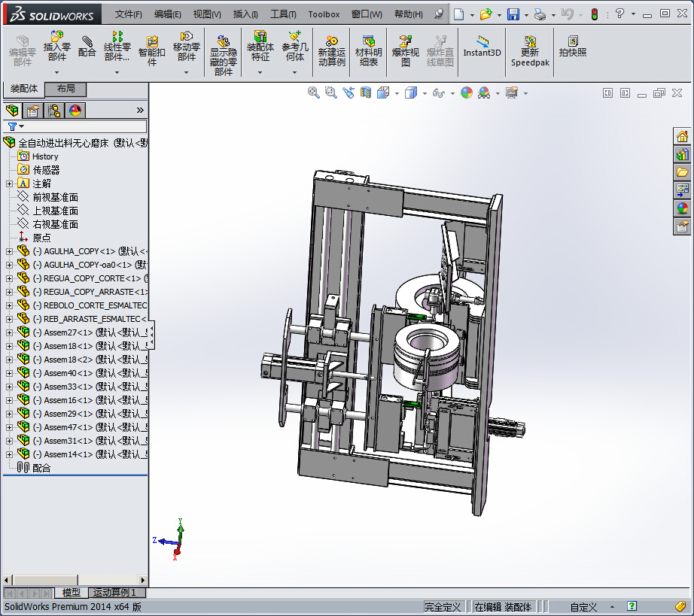The width and height of the screenshot is (694, 616).
Task: Open the Toolbox menu
Action: [324, 14]
